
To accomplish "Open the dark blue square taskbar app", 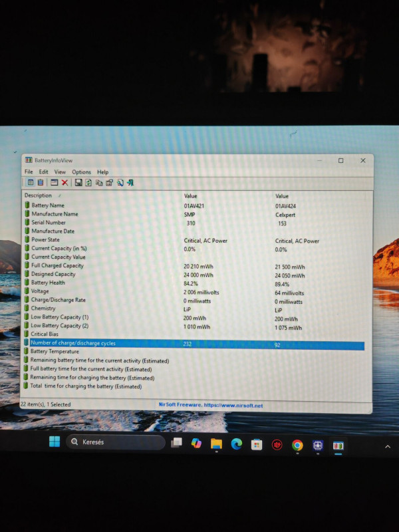I will click(x=318, y=445).
